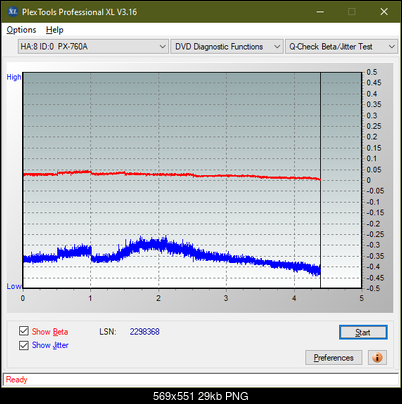Open the Options menu
Screen dimensions: 402x404
point(21,30)
